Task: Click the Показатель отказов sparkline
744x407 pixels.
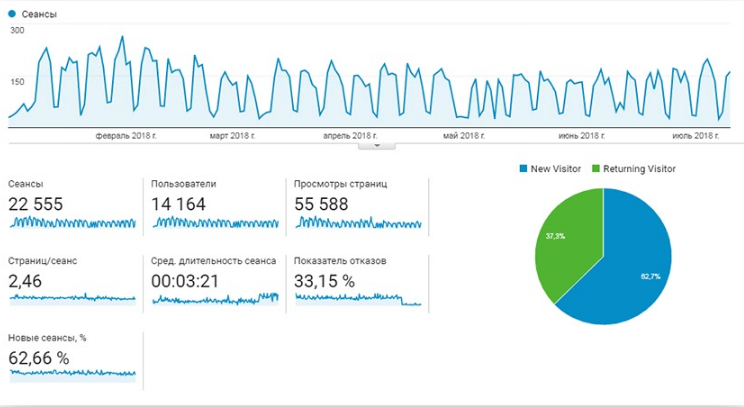Action: [358, 299]
